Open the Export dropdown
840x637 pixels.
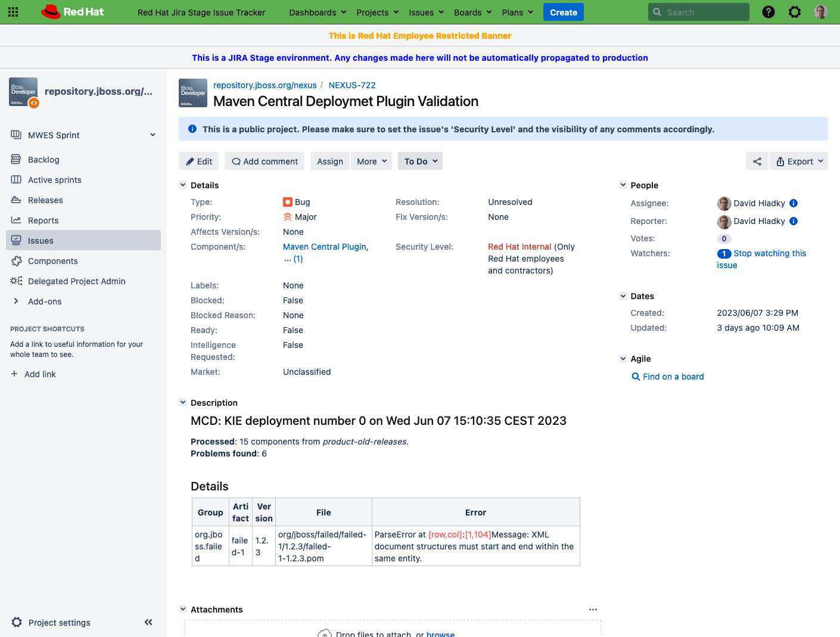coord(799,161)
